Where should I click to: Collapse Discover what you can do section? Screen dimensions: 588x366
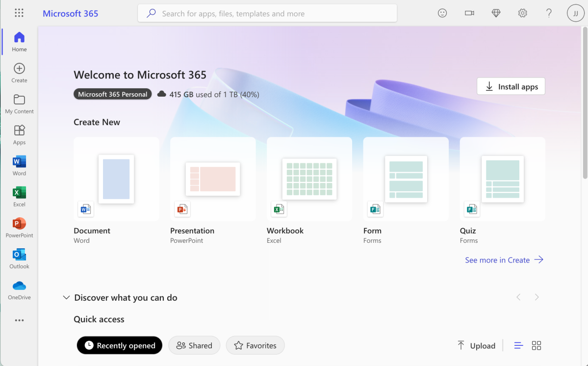pos(66,298)
